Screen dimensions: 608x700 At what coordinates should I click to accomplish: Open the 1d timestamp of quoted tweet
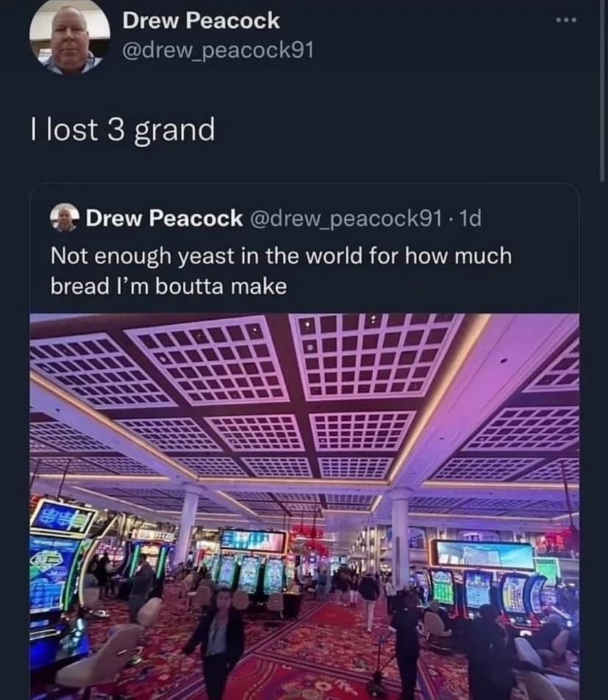[x=470, y=218]
